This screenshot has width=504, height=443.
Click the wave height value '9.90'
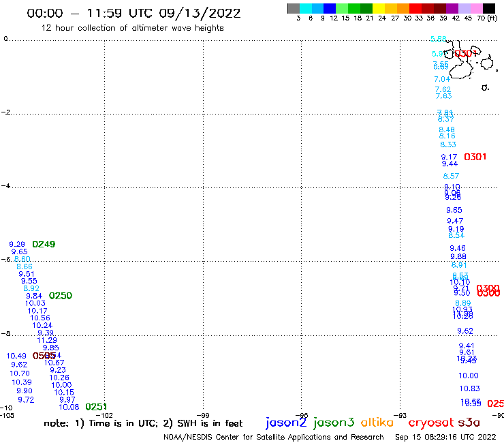click(x=25, y=391)
